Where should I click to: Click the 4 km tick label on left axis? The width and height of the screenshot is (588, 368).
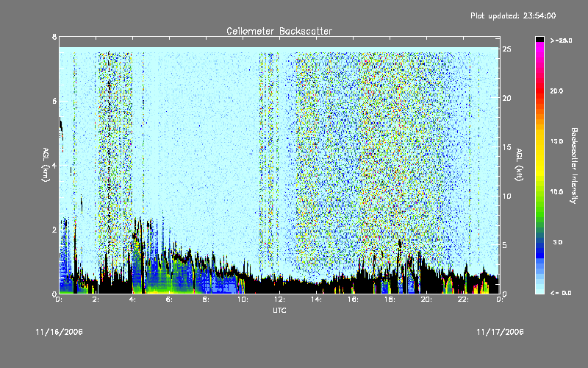54,165
